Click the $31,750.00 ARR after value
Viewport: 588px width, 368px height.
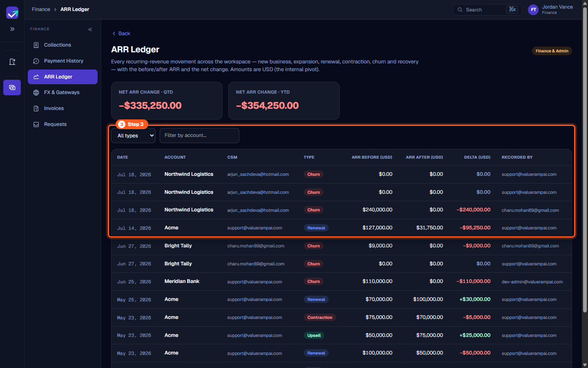(430, 228)
